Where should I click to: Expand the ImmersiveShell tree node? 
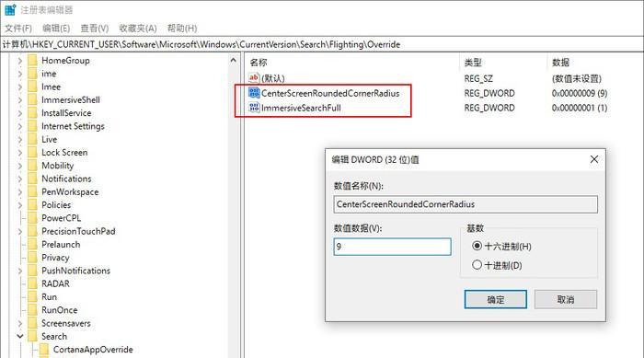pos(19,100)
